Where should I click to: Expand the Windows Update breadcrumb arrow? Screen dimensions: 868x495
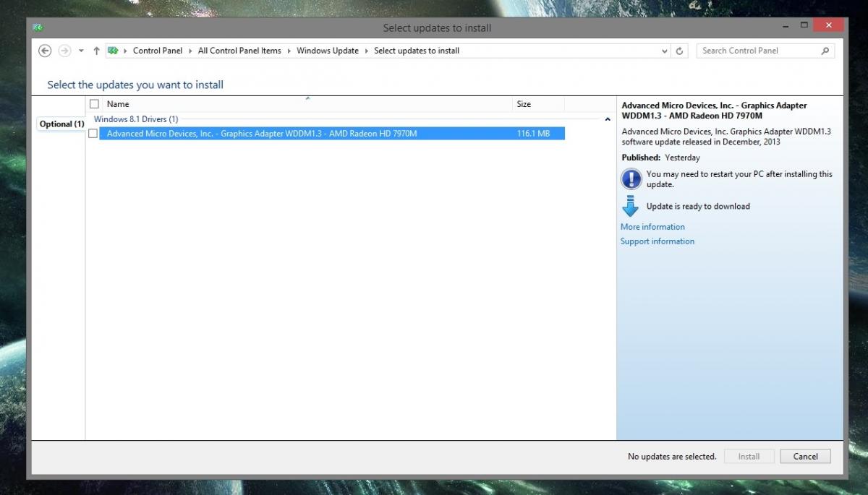pos(367,51)
